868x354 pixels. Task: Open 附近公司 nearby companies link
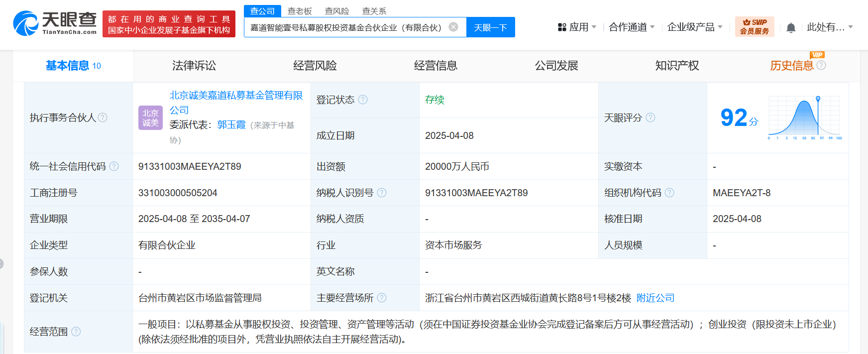[655, 298]
